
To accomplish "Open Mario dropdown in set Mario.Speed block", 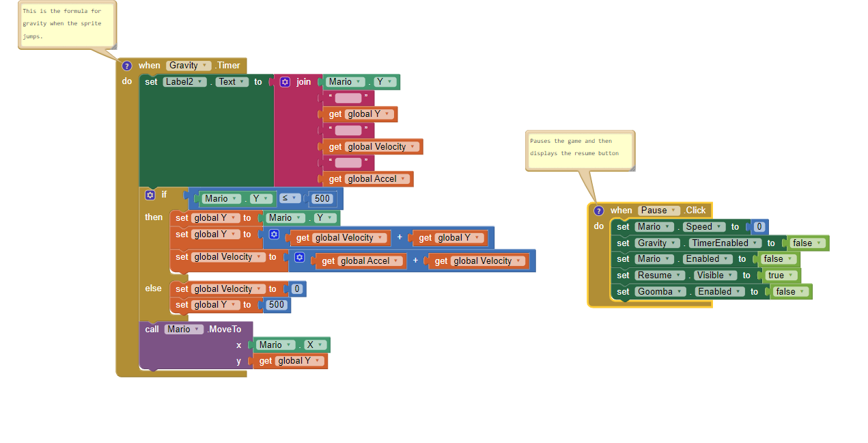I will coord(655,227).
